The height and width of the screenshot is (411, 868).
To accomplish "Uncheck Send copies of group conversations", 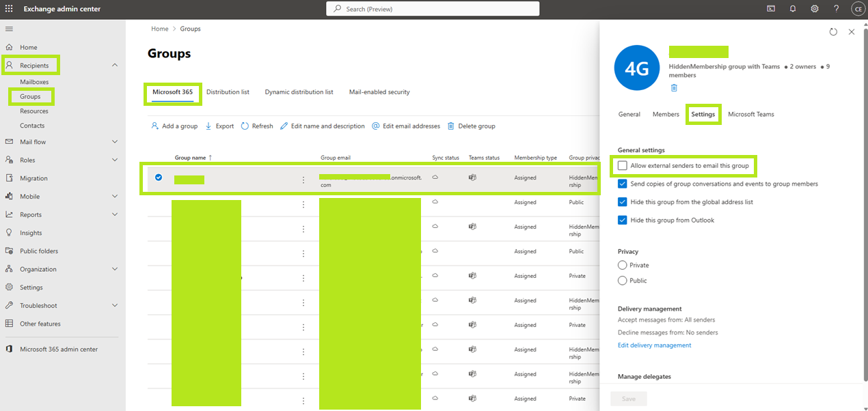I will click(622, 184).
